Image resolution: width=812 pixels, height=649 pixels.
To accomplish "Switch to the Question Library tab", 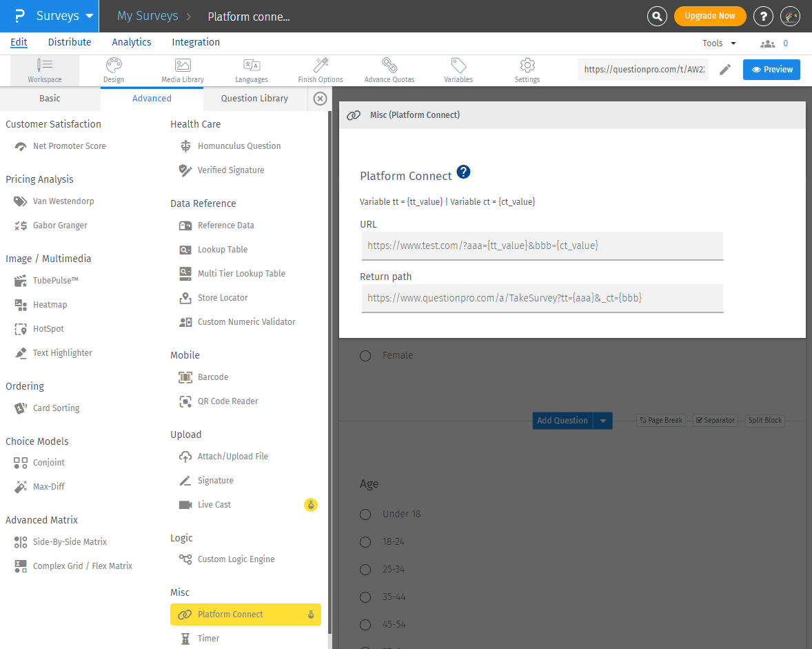I will tap(254, 99).
